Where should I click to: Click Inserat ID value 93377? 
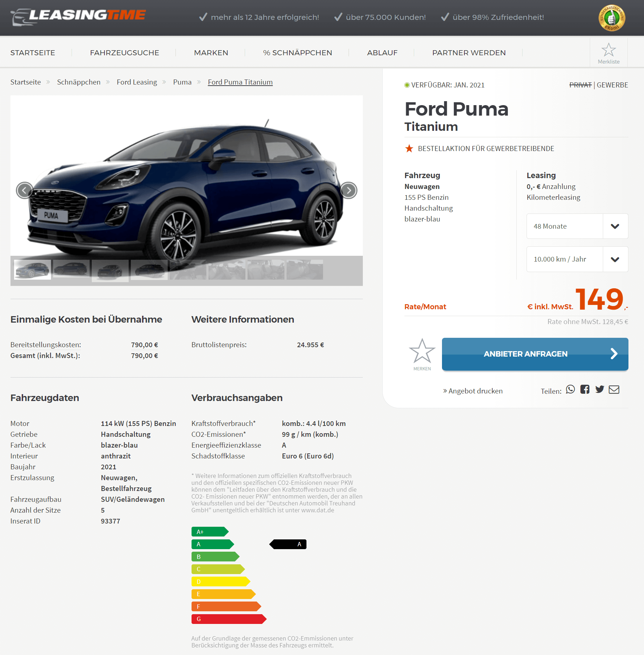110,521
